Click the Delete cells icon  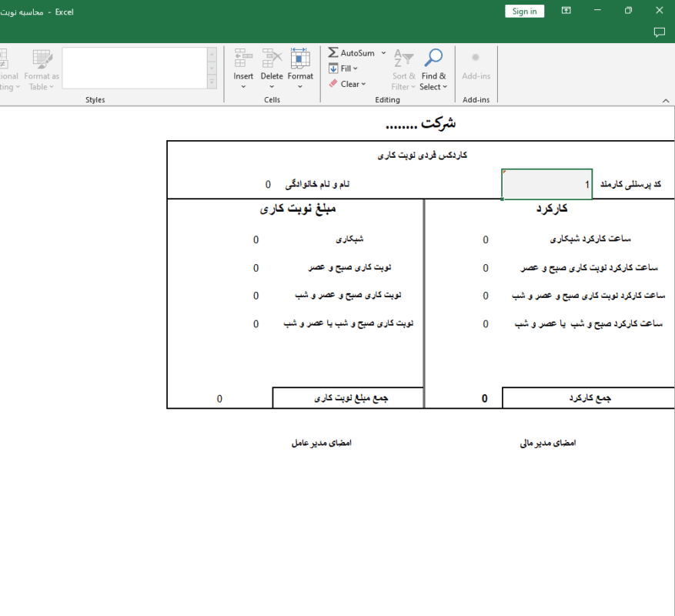click(272, 59)
